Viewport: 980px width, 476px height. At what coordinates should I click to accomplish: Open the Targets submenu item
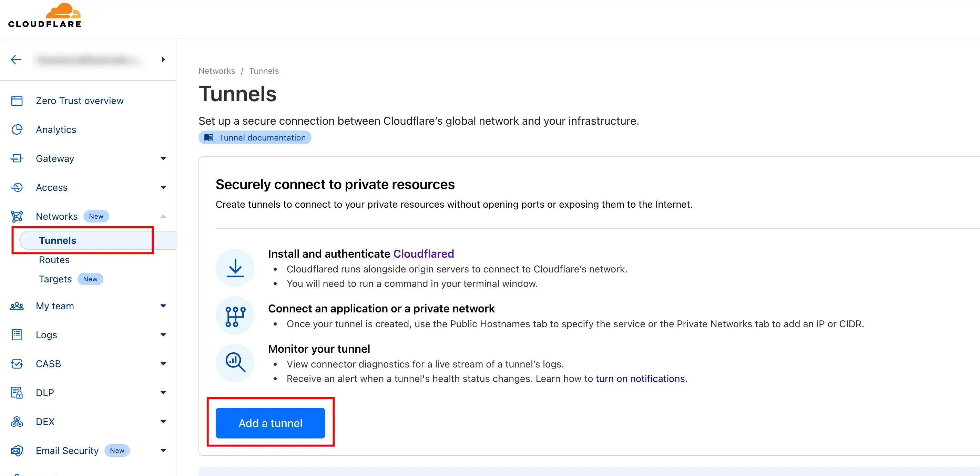click(55, 279)
